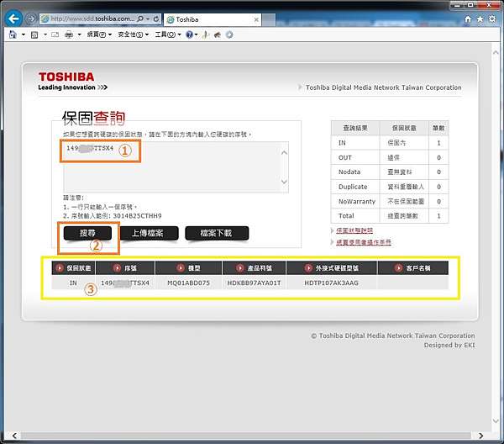This screenshot has height=444, width=504.
Task: Click the printer icon in the command bar
Action: 69,34
